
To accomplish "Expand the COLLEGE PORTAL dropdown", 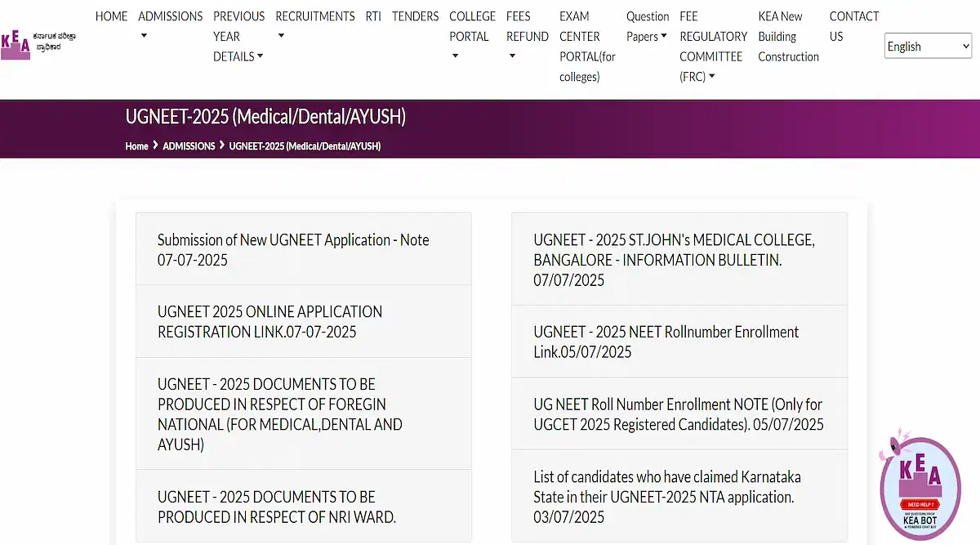I will pyautogui.click(x=472, y=36).
